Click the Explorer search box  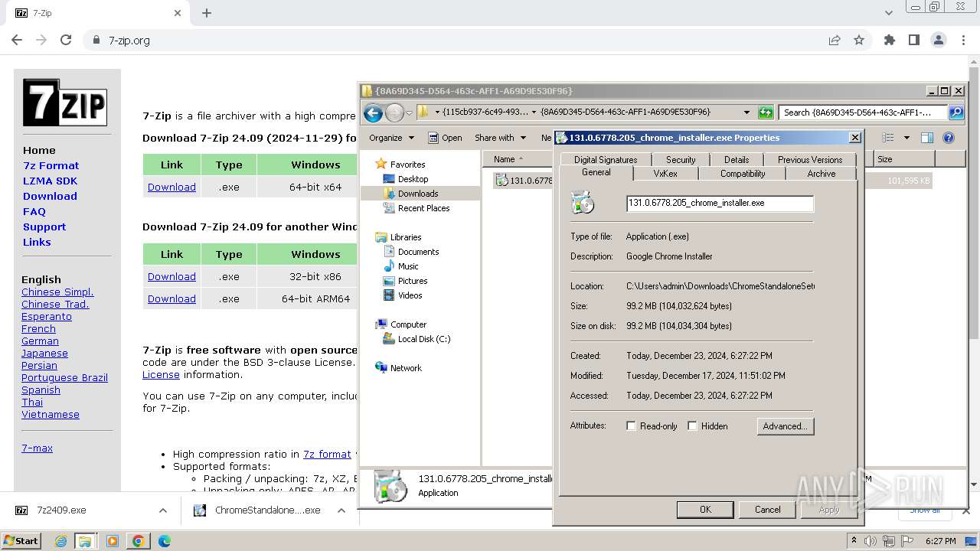point(864,112)
